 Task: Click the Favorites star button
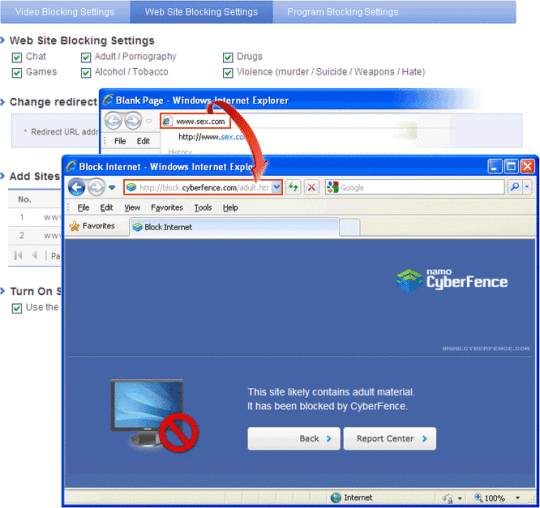click(x=92, y=226)
